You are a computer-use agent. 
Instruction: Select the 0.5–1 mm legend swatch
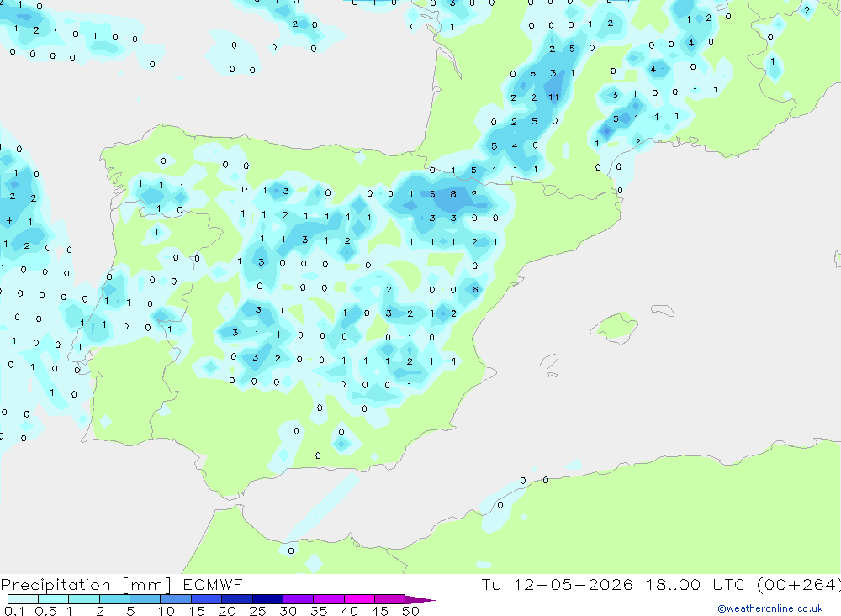pos(53,599)
